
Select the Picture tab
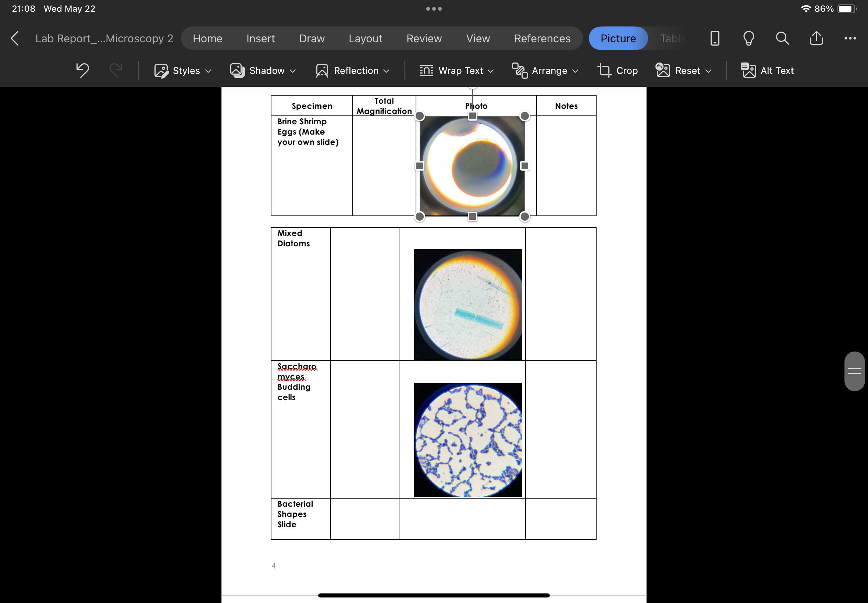pyautogui.click(x=618, y=39)
